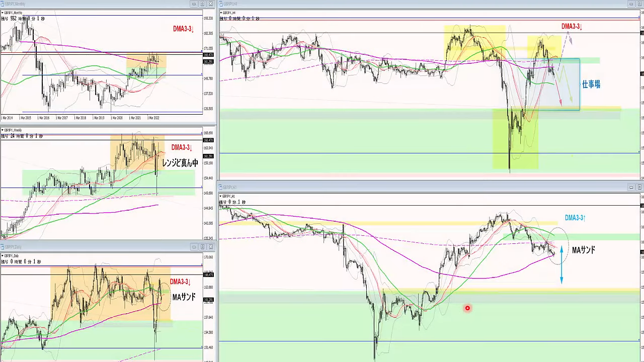Activate the GBPJPY,Daily window title bar

101,247
